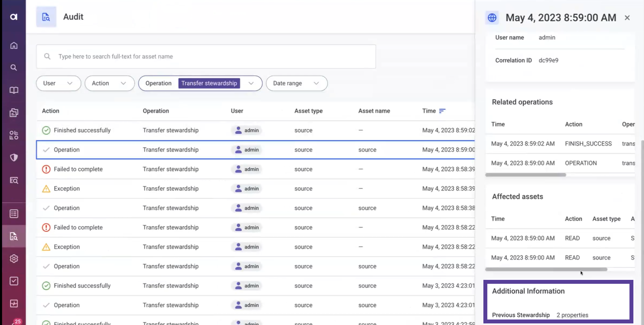This screenshot has width=644, height=325.
Task: Expand the User filter dropdown
Action: [x=59, y=83]
